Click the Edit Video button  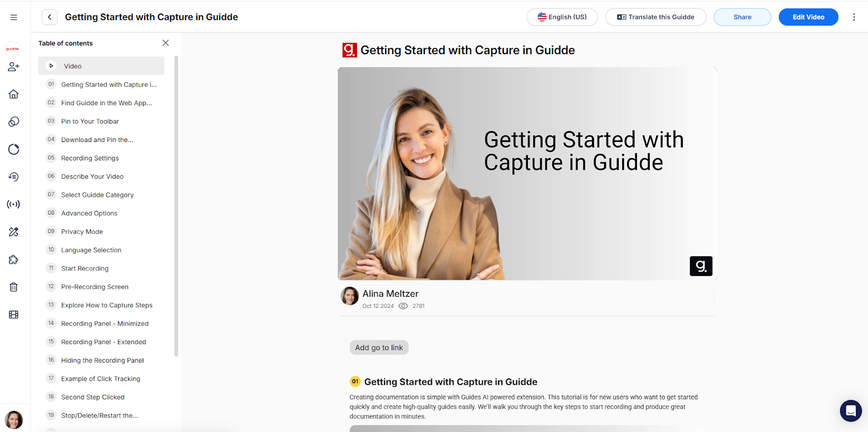tap(808, 17)
